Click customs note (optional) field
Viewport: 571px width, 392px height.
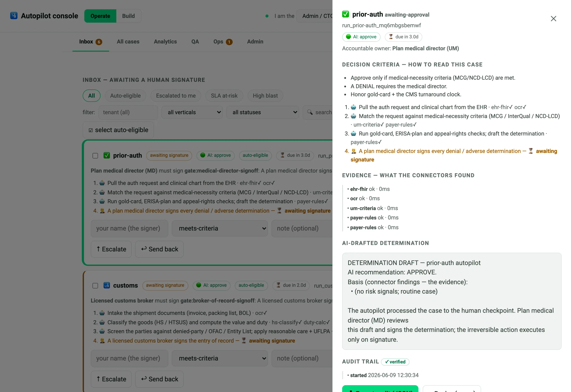(x=302, y=359)
